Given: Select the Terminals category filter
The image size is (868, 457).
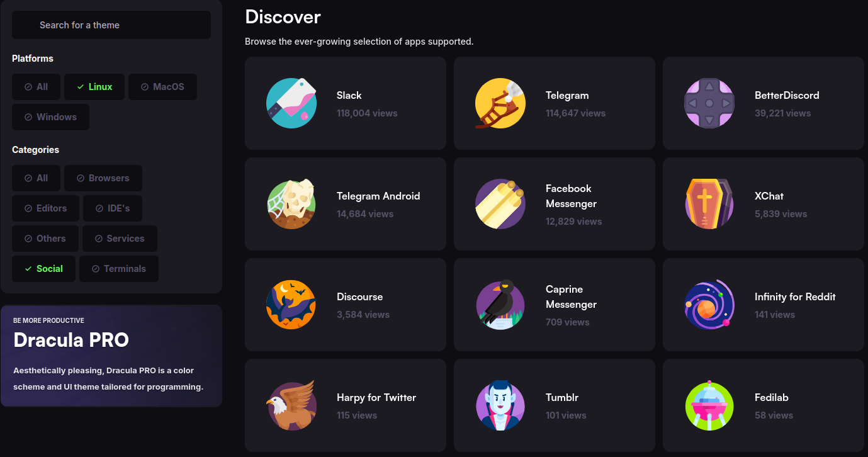Looking at the screenshot, I should click(x=119, y=269).
